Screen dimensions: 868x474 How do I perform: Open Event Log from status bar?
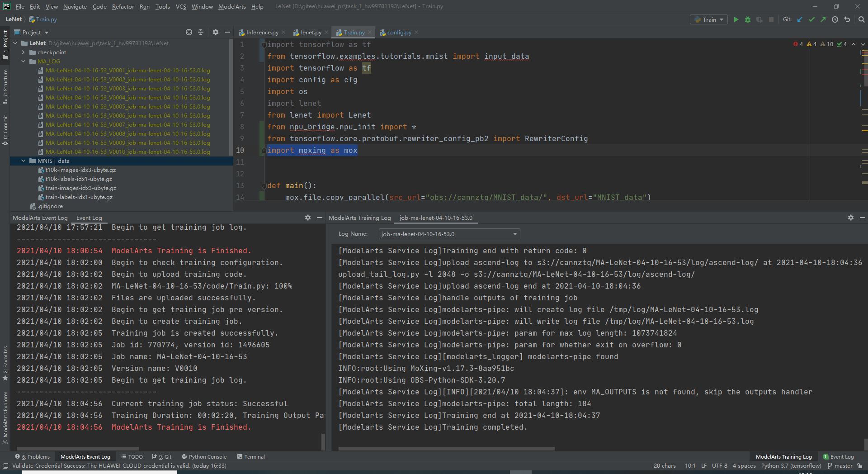[838, 456]
